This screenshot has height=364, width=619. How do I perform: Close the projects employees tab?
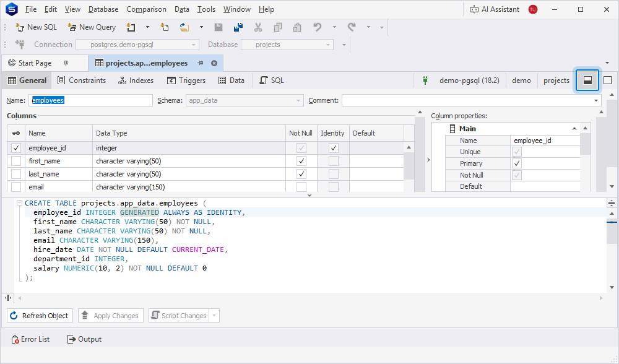pos(214,63)
